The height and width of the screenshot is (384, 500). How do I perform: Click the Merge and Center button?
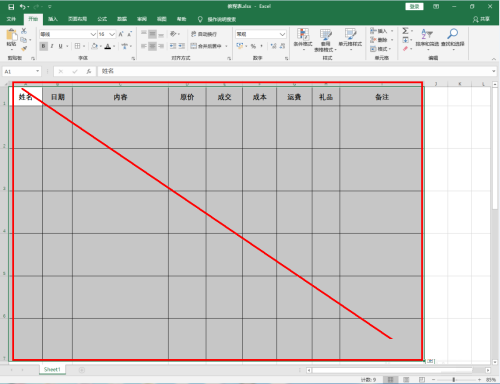(206, 46)
